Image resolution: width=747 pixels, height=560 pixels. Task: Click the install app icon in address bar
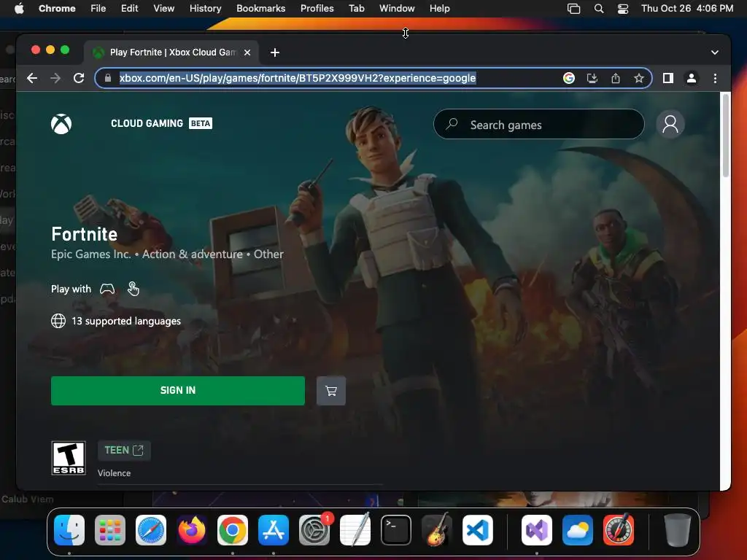coord(592,78)
